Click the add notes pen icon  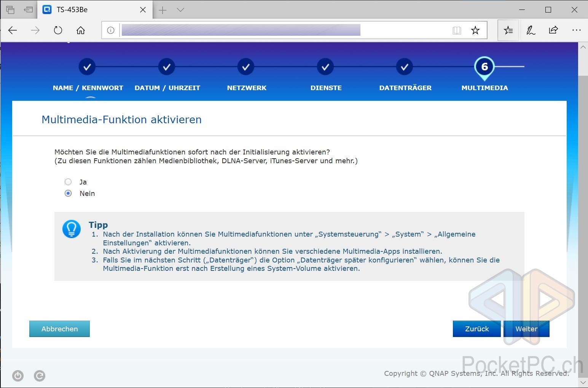[x=531, y=30]
